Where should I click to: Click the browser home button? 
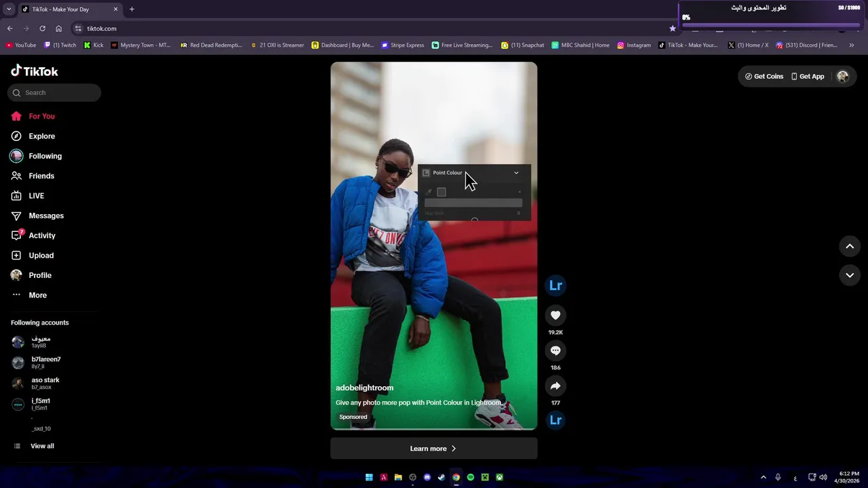pyautogui.click(x=58, y=28)
